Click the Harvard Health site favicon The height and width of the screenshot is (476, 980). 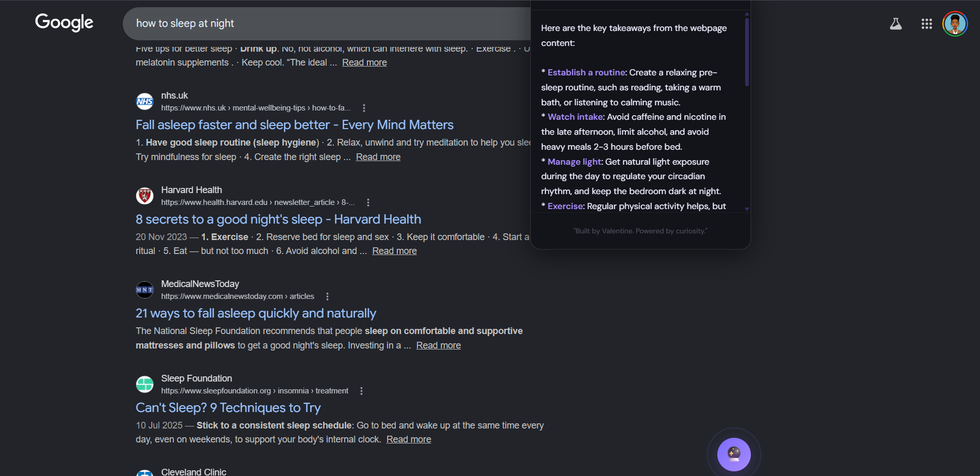point(144,196)
